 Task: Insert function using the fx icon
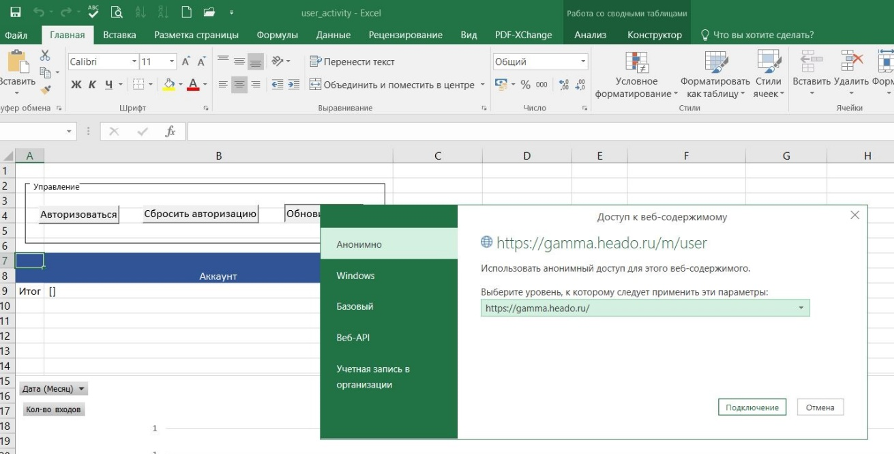coord(170,132)
